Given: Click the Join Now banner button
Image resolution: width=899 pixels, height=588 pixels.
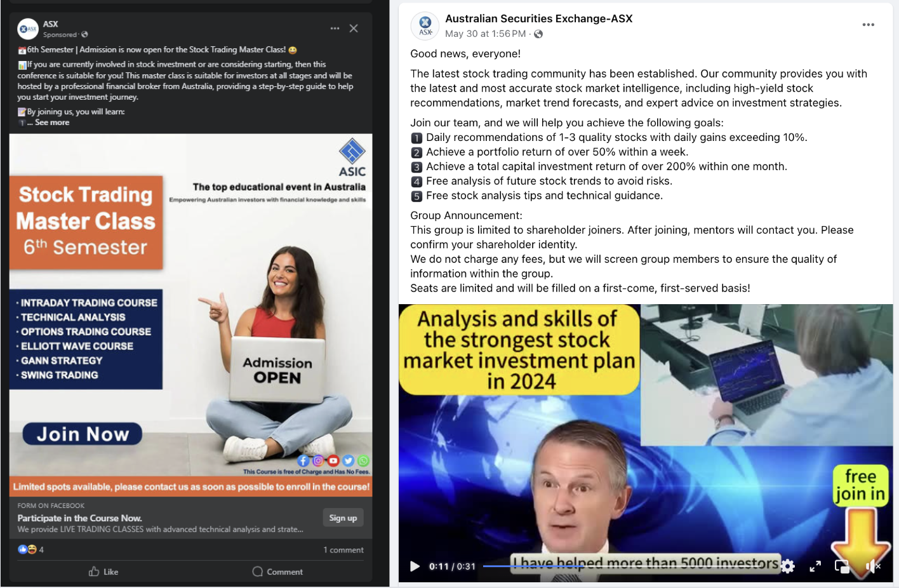Looking at the screenshot, I should 83,434.
